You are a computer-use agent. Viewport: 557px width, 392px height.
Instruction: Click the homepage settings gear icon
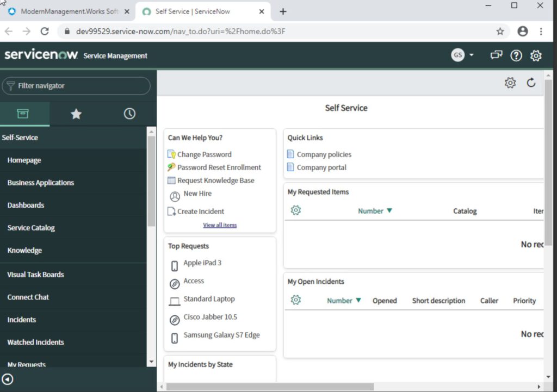coord(510,83)
